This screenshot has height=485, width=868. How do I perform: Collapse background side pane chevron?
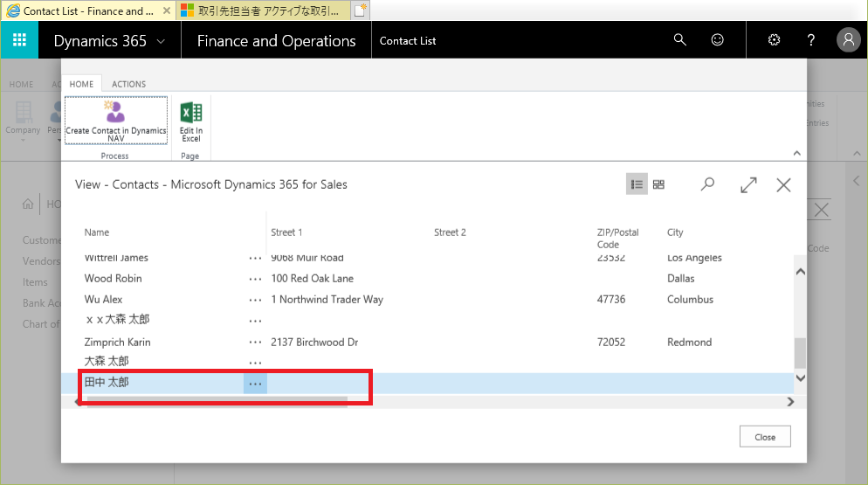tap(857, 181)
